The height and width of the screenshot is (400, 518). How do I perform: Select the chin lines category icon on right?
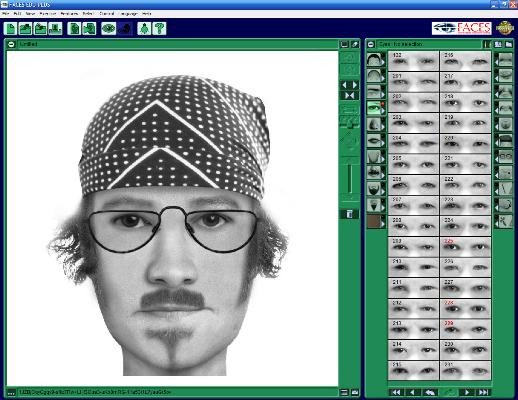coord(505,124)
